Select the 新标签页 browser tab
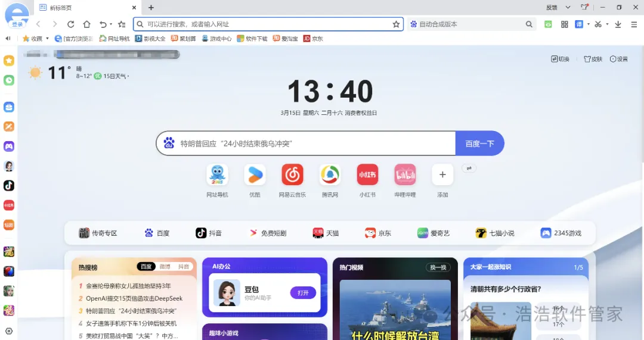Image resolution: width=644 pixels, height=340 pixels. (x=88, y=8)
